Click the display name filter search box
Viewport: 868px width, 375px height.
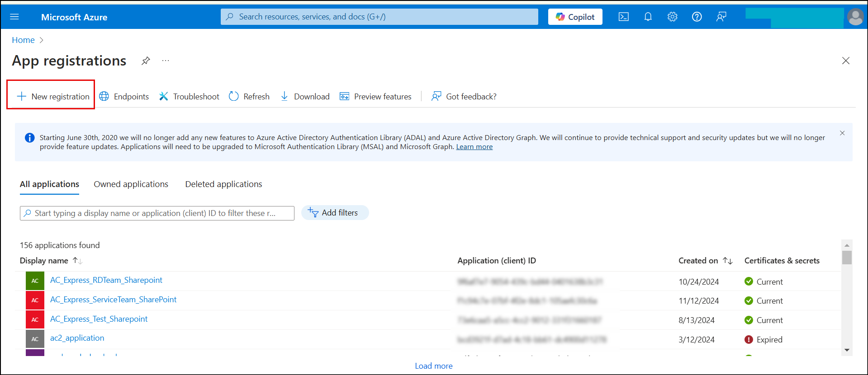click(x=157, y=213)
